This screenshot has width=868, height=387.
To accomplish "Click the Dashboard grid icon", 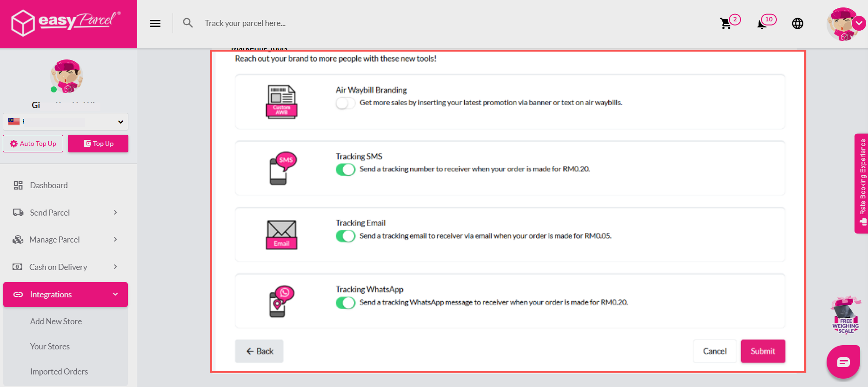I will point(18,185).
